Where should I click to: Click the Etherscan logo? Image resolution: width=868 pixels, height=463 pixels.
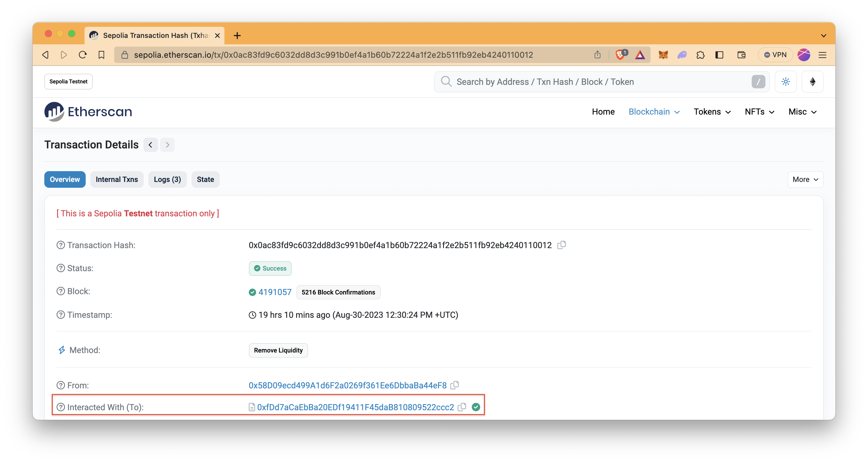(88, 112)
